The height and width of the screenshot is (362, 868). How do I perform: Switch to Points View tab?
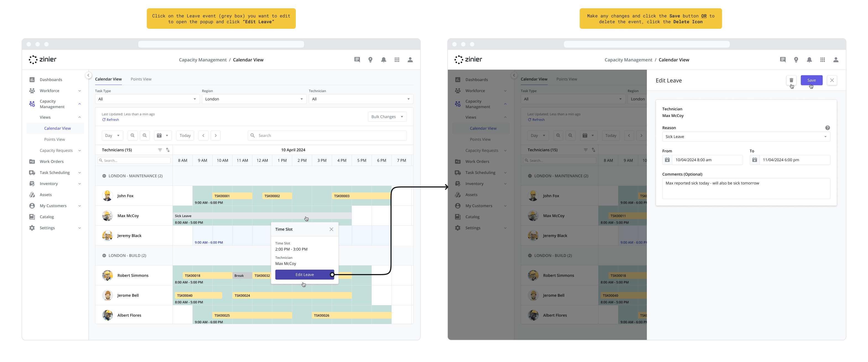(x=141, y=79)
